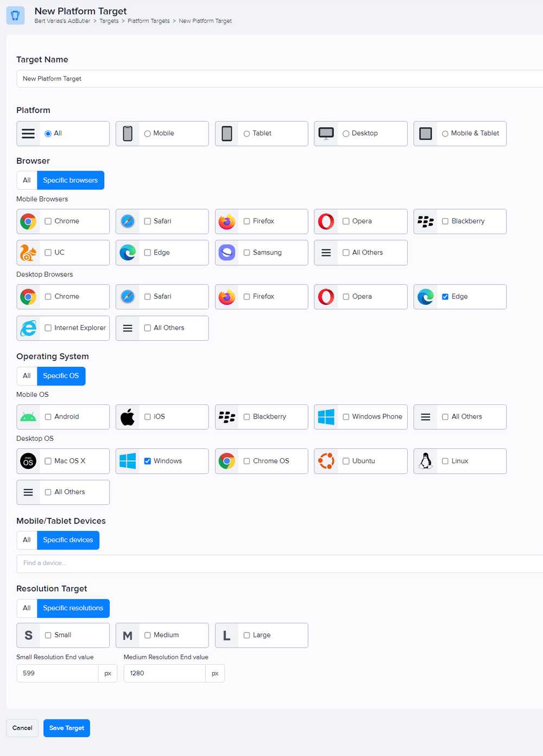
Task: Click the UC browser squirrel icon
Action: 28,253
